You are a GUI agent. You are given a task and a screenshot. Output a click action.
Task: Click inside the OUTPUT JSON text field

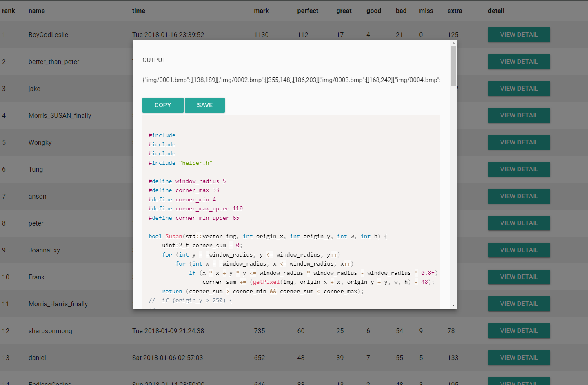tap(291, 80)
